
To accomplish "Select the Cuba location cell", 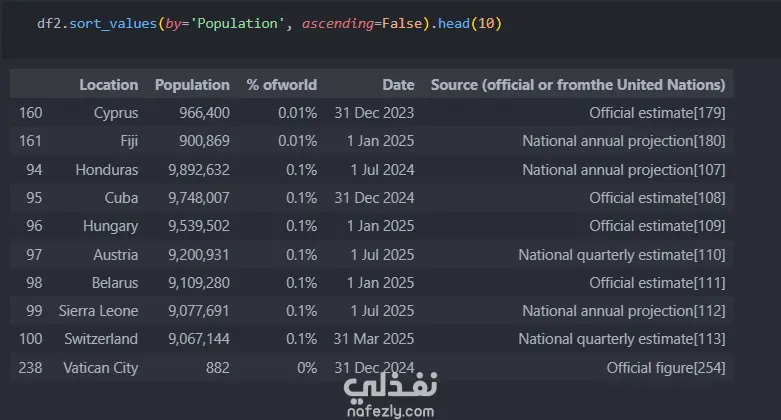I will (121, 198).
